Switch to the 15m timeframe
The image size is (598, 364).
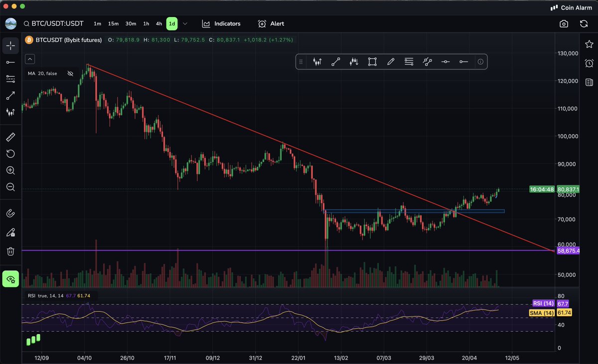pyautogui.click(x=113, y=23)
